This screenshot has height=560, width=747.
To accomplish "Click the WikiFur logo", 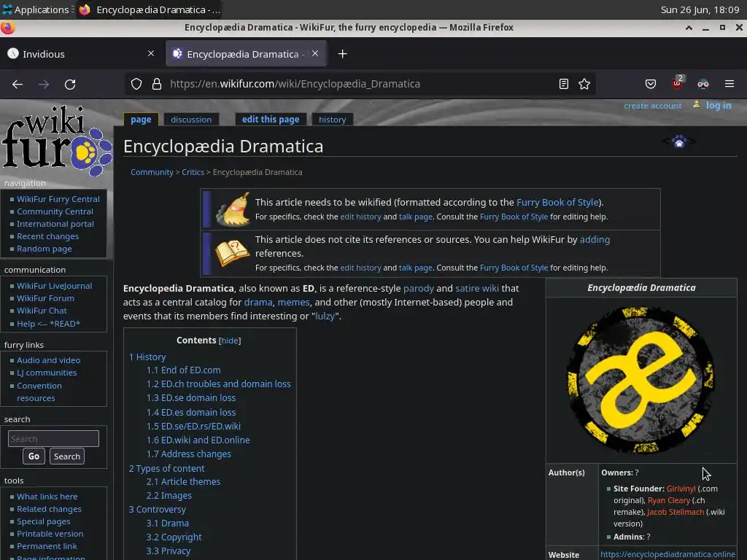I will [57, 140].
